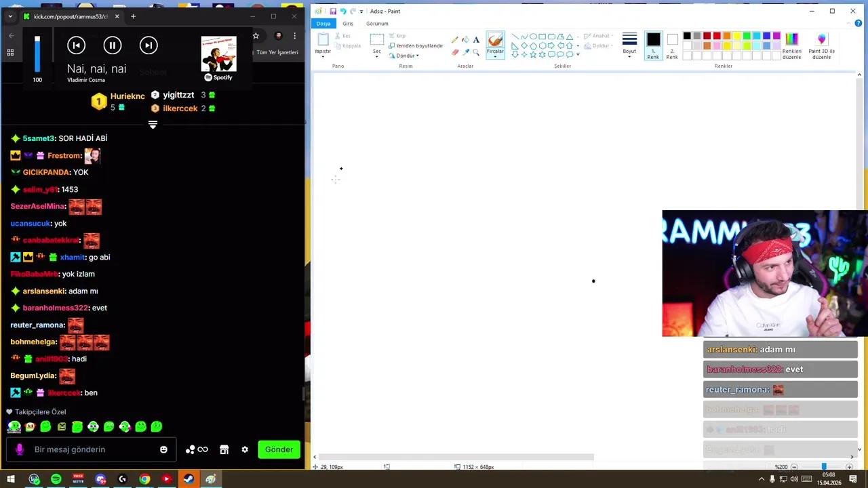Select the Color picker eyedropper tool
This screenshot has height=488, width=868.
tap(465, 52)
